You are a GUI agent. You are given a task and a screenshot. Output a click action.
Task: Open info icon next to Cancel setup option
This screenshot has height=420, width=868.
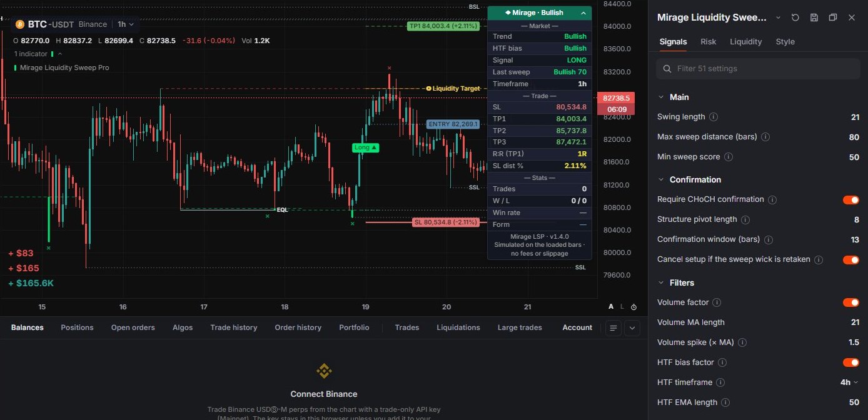pos(819,260)
